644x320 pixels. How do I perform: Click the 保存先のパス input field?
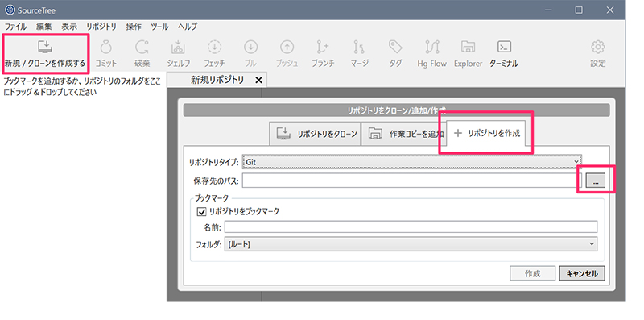[x=412, y=181]
